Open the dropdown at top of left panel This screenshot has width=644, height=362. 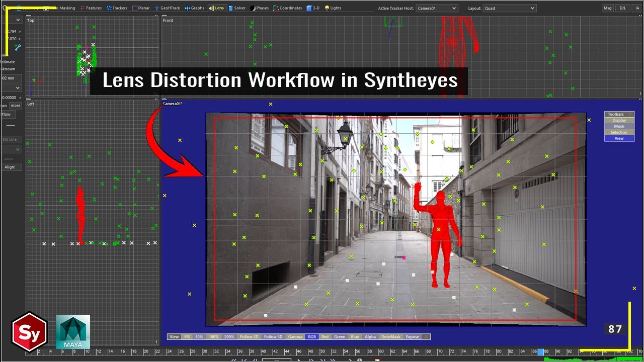click(11, 20)
